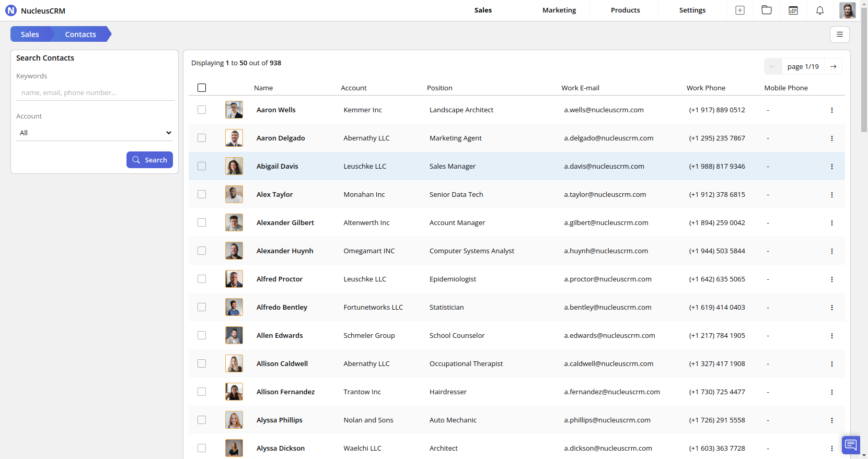868x459 pixels.
Task: Open the Sales top menu
Action: click(x=483, y=10)
